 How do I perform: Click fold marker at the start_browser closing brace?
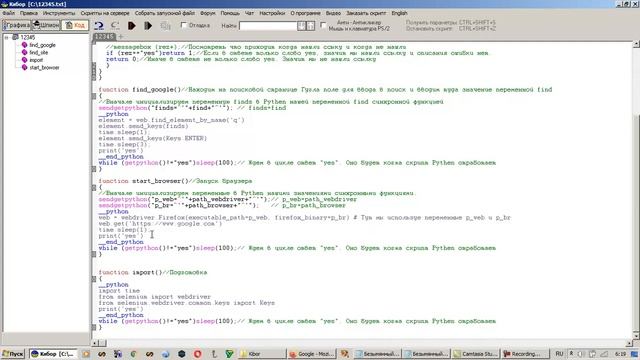(x=94, y=254)
